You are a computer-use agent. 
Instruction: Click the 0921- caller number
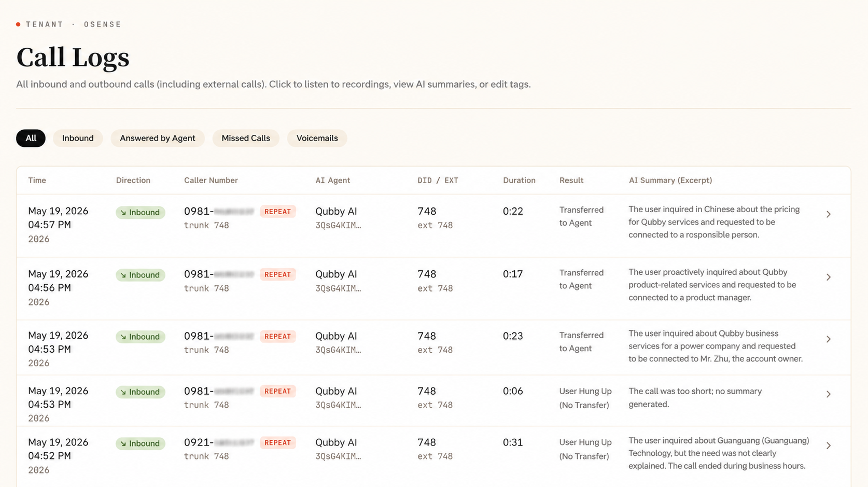219,442
